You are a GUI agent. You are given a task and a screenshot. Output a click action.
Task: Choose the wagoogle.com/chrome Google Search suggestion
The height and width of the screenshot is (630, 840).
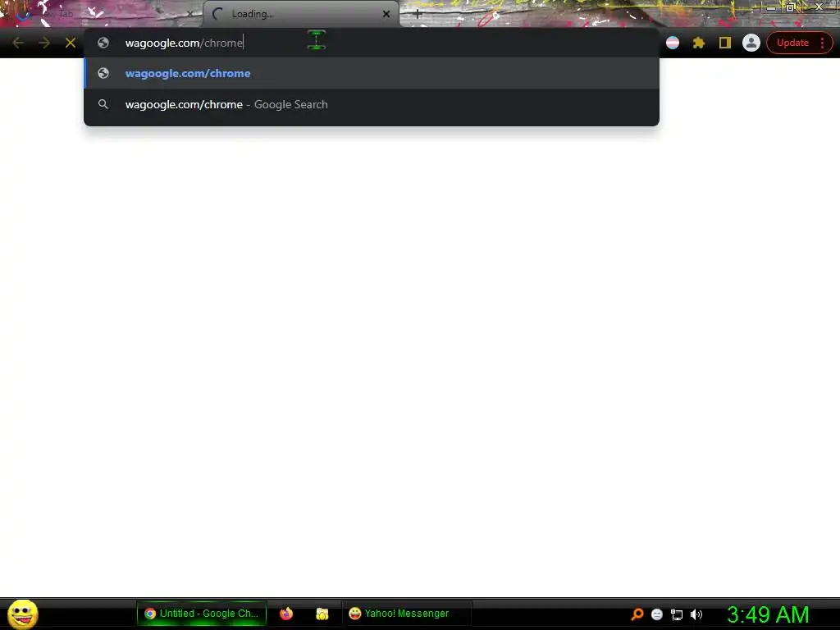372,104
